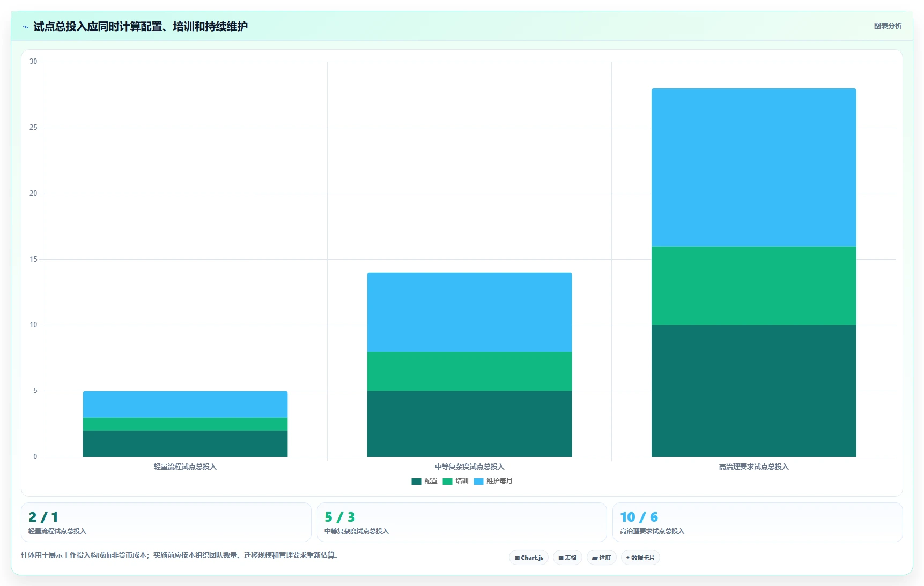Click the 培训 segment of the 轻量流程 bar

click(185, 424)
